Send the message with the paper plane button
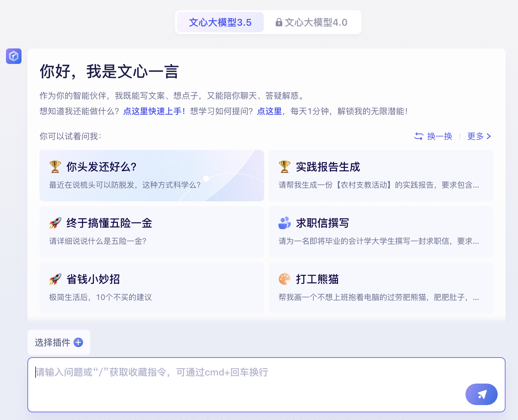The height and width of the screenshot is (420, 518). (x=482, y=394)
